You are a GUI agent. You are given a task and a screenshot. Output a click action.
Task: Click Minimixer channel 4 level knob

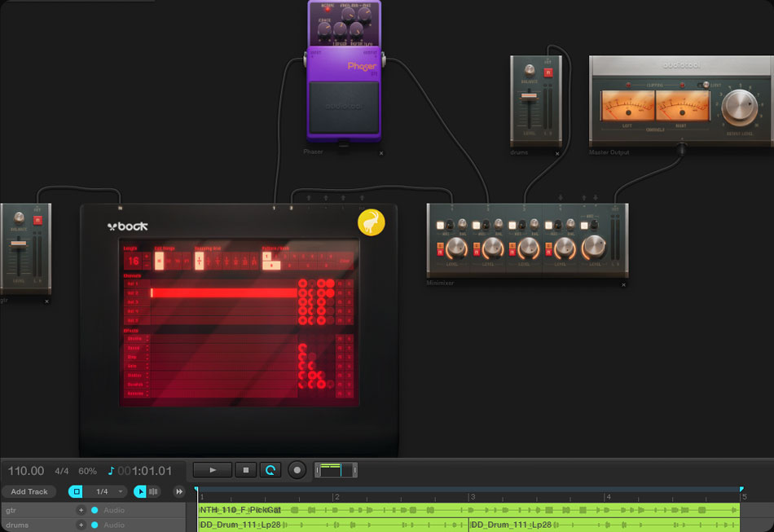[565, 248]
